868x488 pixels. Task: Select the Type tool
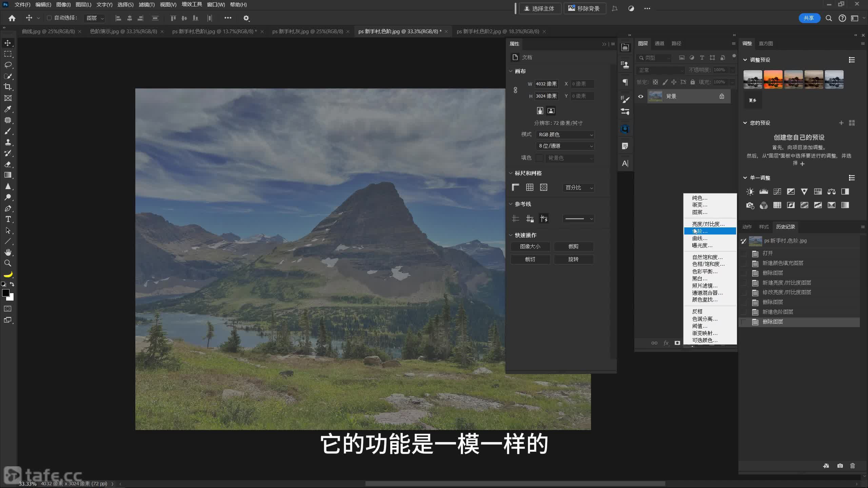8,219
